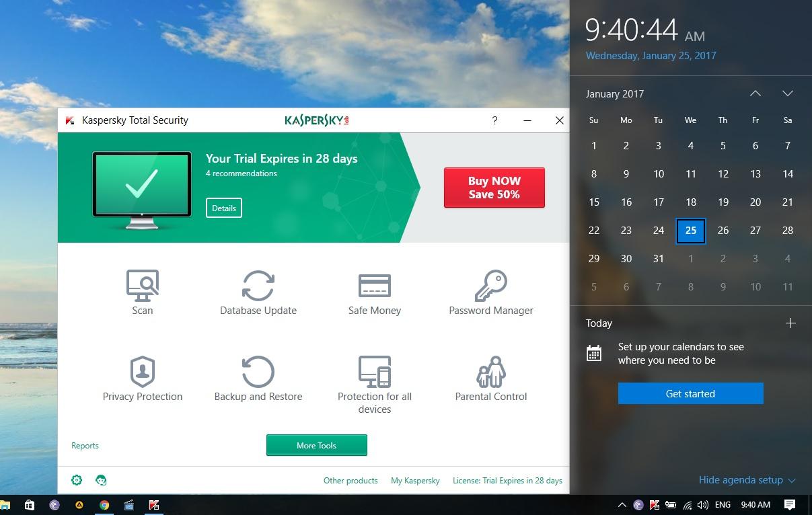
Task: Add an event with the plus icon
Action: pyautogui.click(x=790, y=323)
